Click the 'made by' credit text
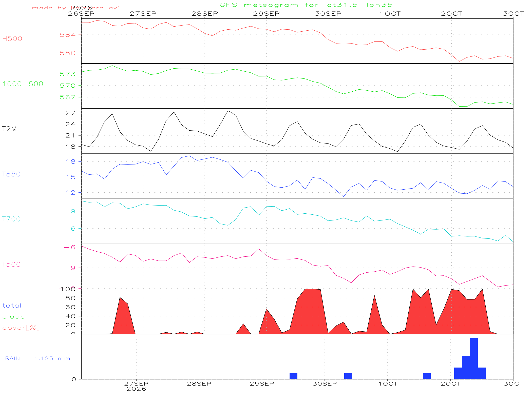Screen dimensions: 532x405 [49, 8]
